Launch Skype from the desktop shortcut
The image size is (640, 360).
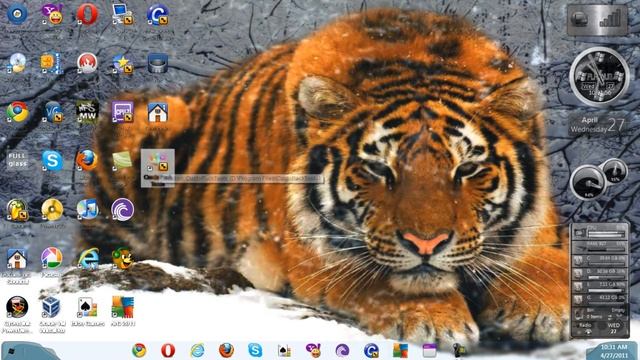[52, 160]
